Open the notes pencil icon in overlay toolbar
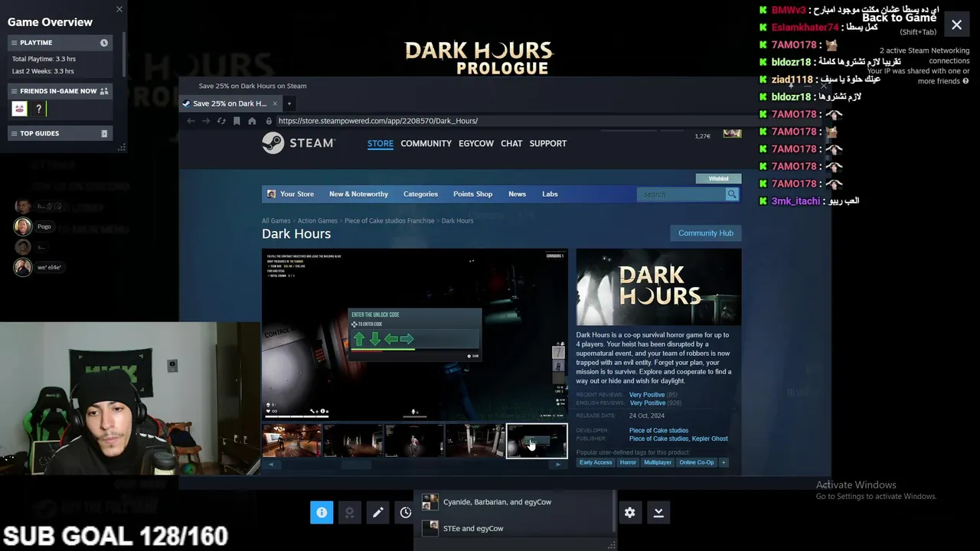 coord(377,513)
